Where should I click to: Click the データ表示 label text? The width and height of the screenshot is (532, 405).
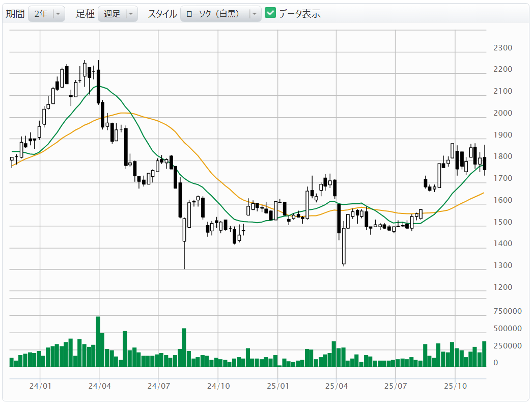299,14
